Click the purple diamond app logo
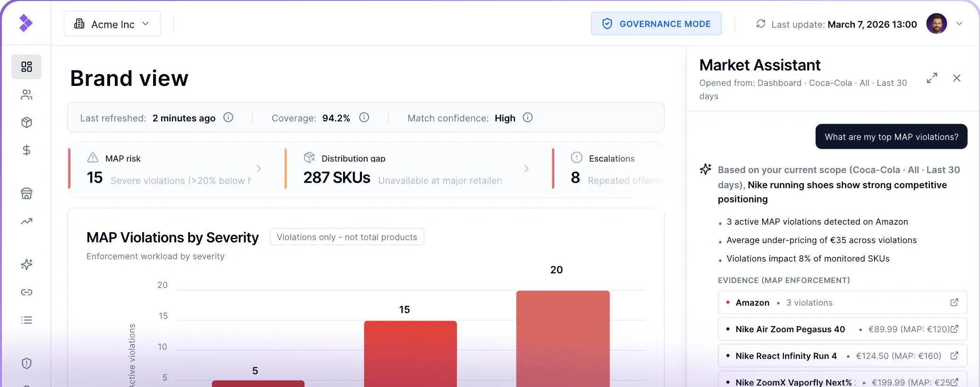 pos(26,23)
